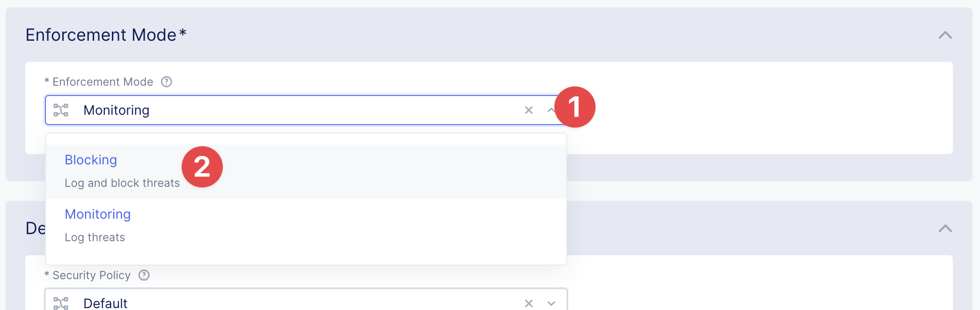Clear the Monitoring selection with X
980x310 pixels.
click(x=529, y=110)
